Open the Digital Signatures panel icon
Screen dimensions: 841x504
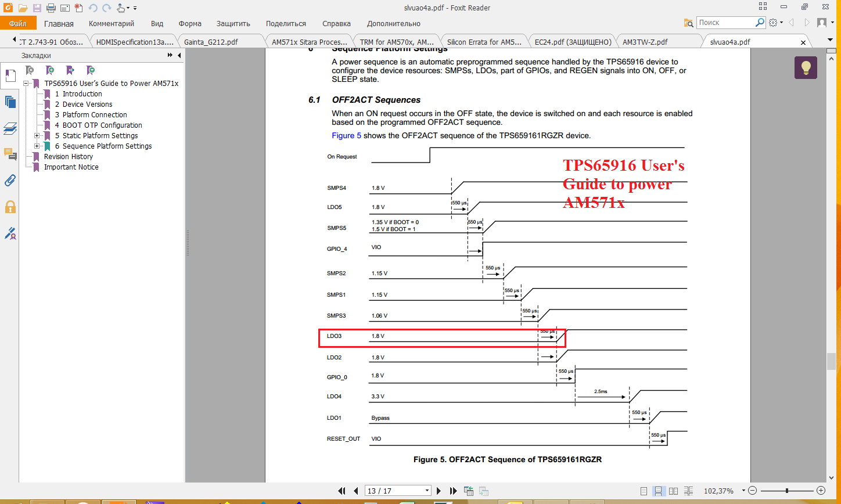pos(10,233)
